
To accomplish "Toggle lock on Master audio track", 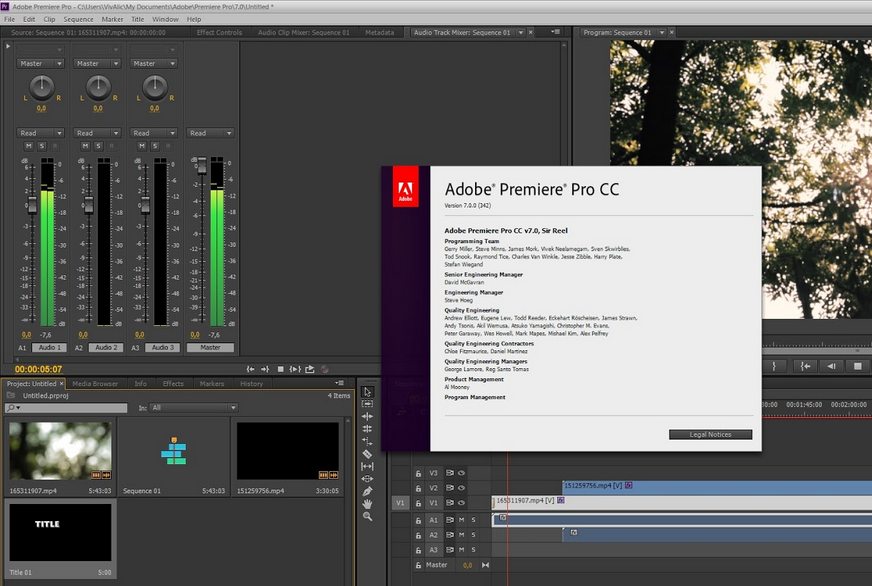I will (x=418, y=565).
